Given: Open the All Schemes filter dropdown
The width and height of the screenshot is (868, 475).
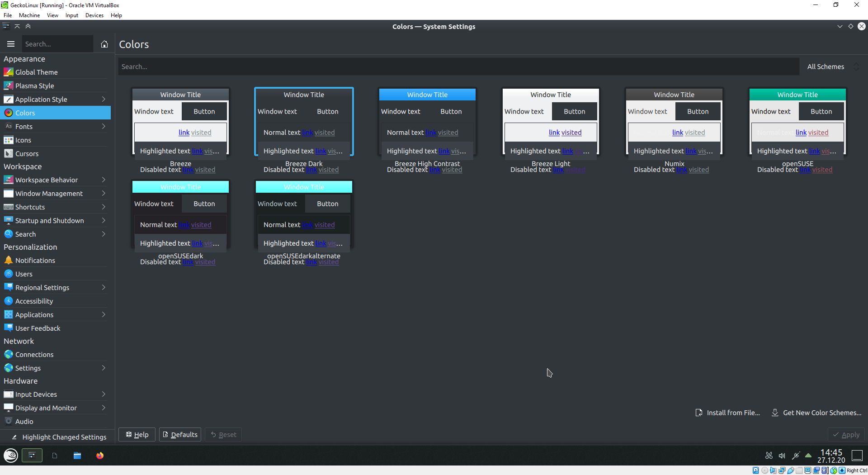Looking at the screenshot, I should [833, 66].
